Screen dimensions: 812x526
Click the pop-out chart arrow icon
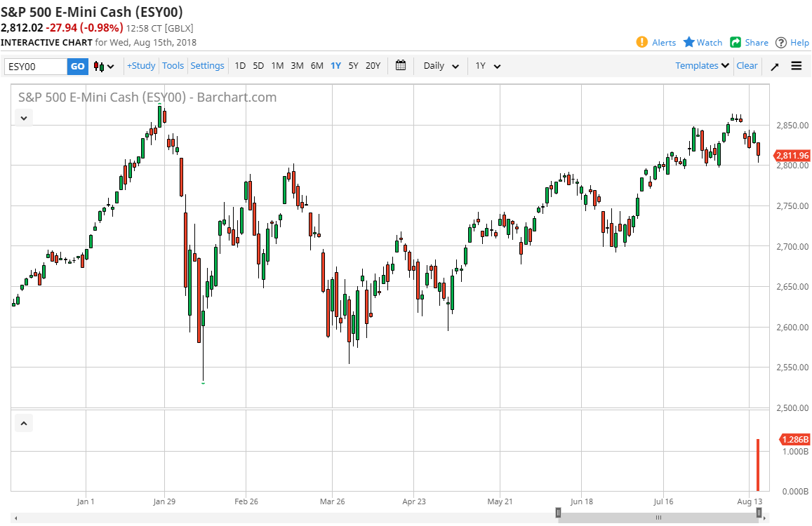coord(775,66)
